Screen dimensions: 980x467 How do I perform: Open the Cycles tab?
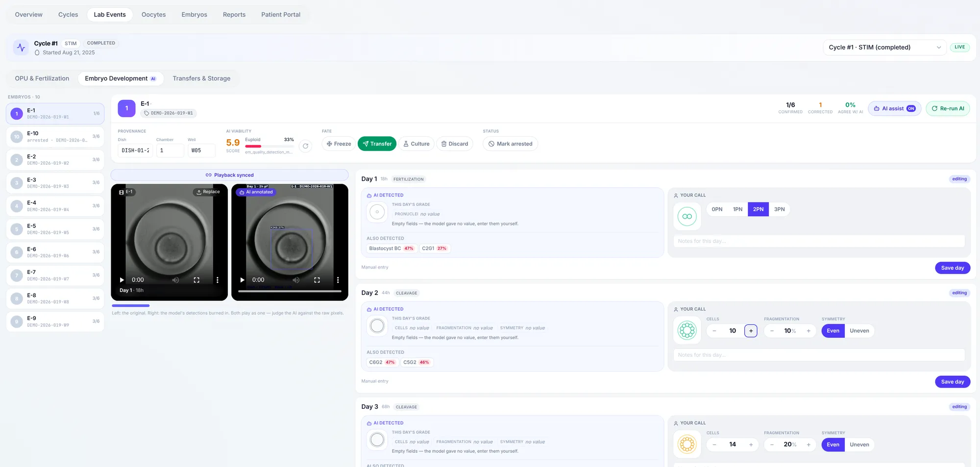(68, 15)
